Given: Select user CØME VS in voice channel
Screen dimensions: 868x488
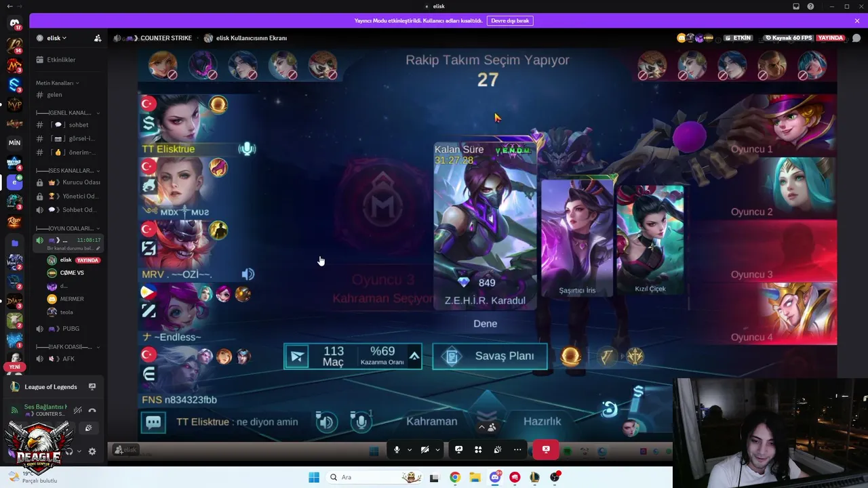Looking at the screenshot, I should click(x=71, y=272).
